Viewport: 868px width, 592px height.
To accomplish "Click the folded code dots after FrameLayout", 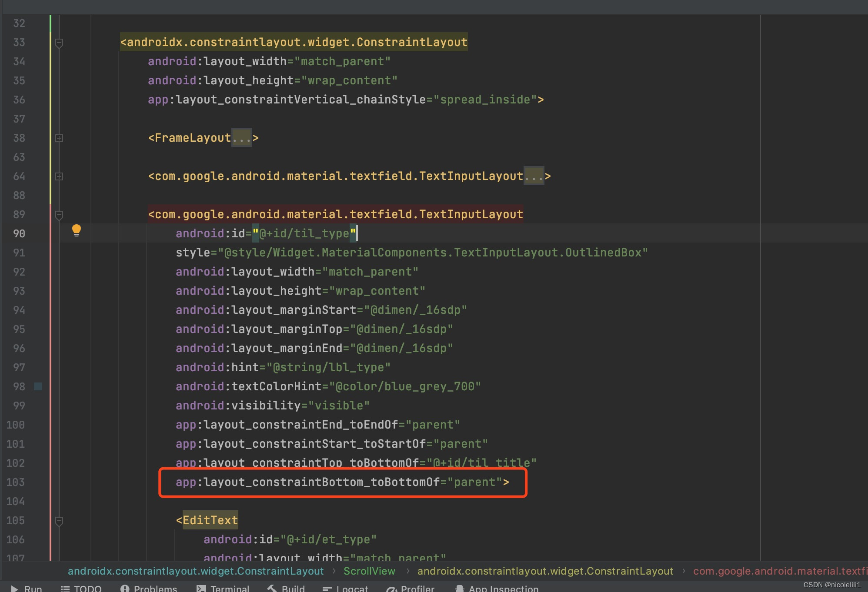I will pos(242,138).
